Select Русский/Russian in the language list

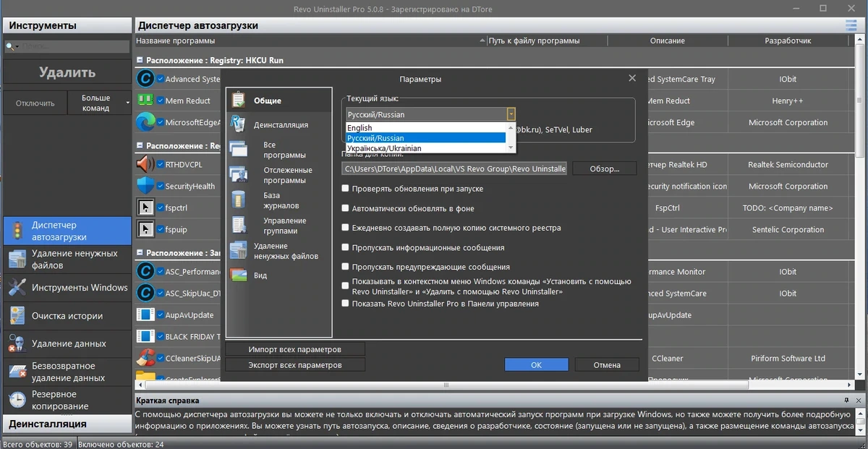point(425,138)
